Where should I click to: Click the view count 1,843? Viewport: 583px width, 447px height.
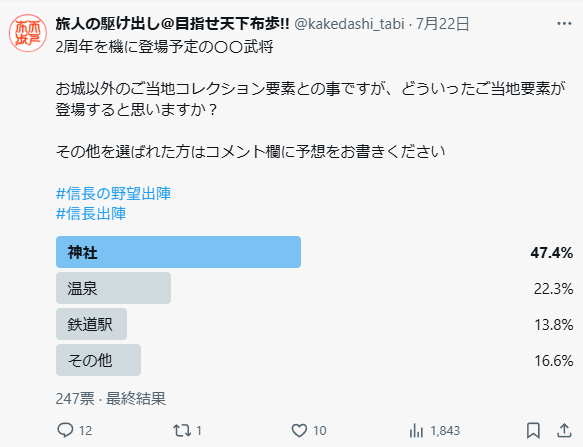445,431
